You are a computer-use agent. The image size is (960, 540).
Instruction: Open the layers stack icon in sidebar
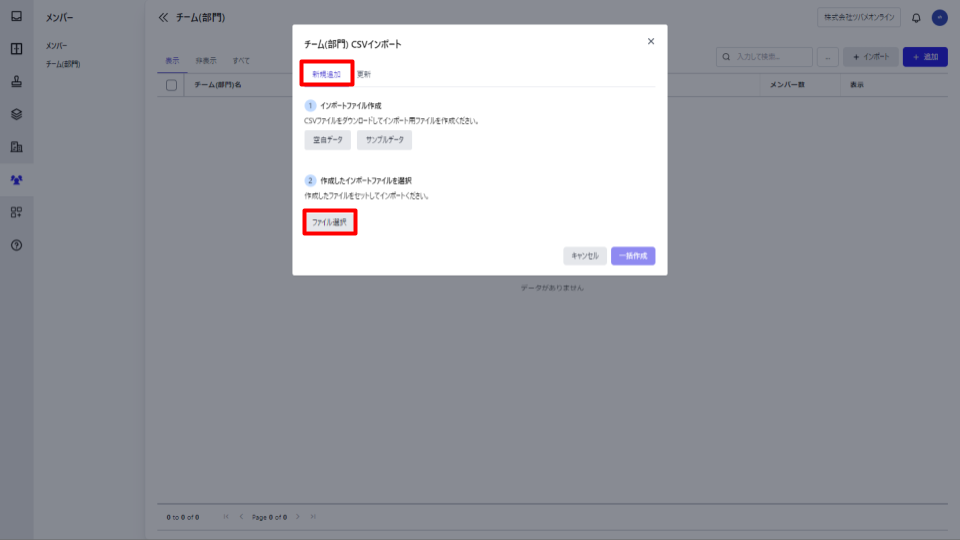17,114
